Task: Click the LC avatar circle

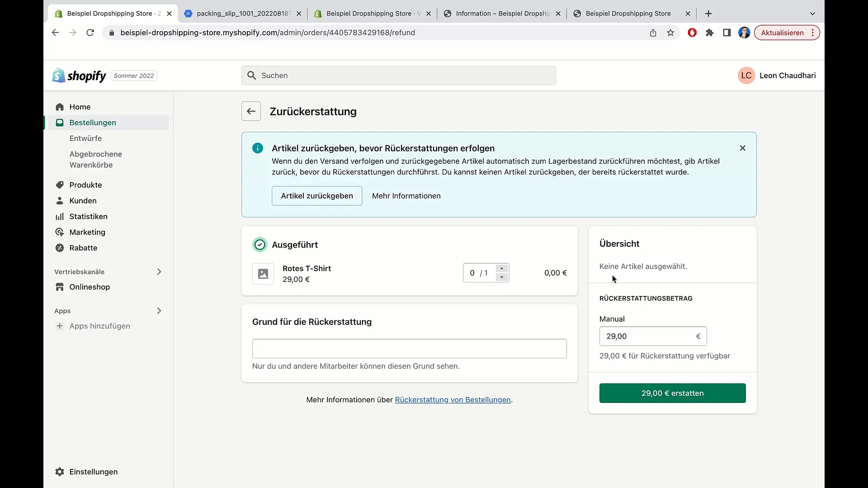Action: click(746, 75)
